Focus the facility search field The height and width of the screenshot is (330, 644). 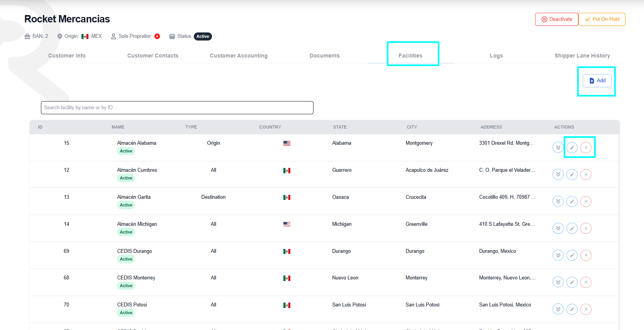point(177,108)
